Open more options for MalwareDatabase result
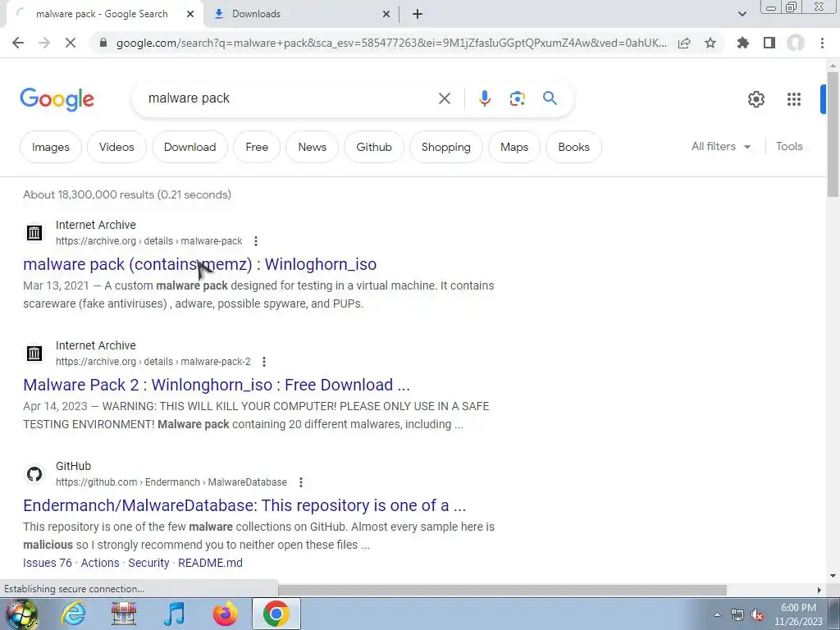840x630 pixels. 301,482
